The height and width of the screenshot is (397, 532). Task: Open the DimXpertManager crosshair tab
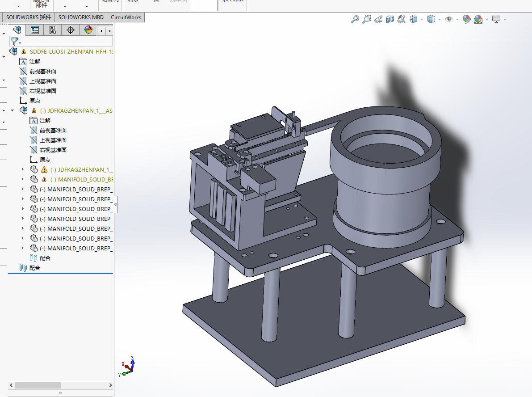click(71, 30)
